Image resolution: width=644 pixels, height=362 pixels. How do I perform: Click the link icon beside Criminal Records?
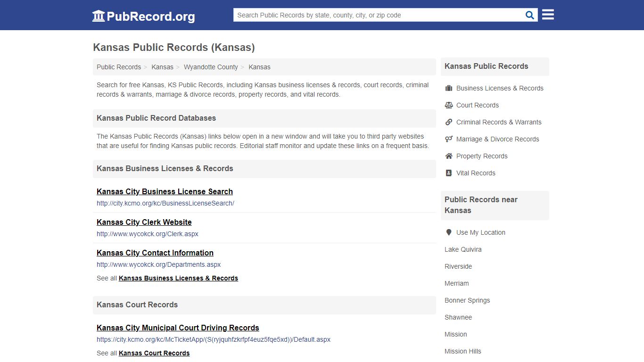[449, 122]
